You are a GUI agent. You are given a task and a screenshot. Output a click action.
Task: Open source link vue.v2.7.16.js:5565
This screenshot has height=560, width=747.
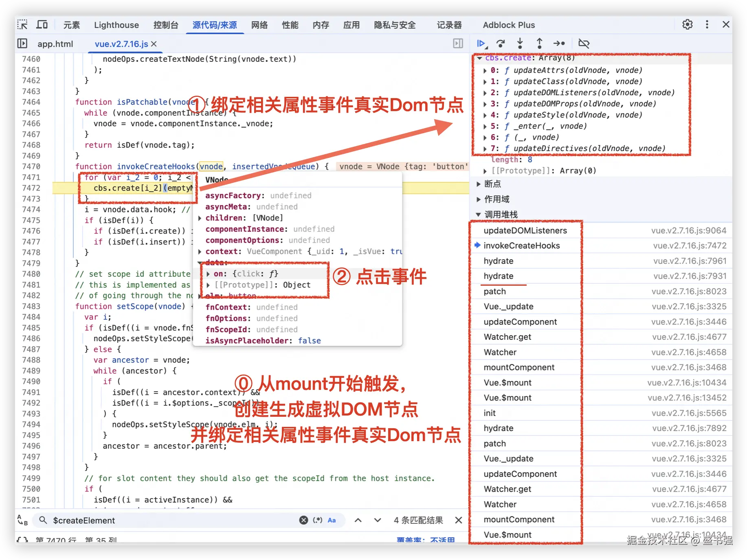689,413
